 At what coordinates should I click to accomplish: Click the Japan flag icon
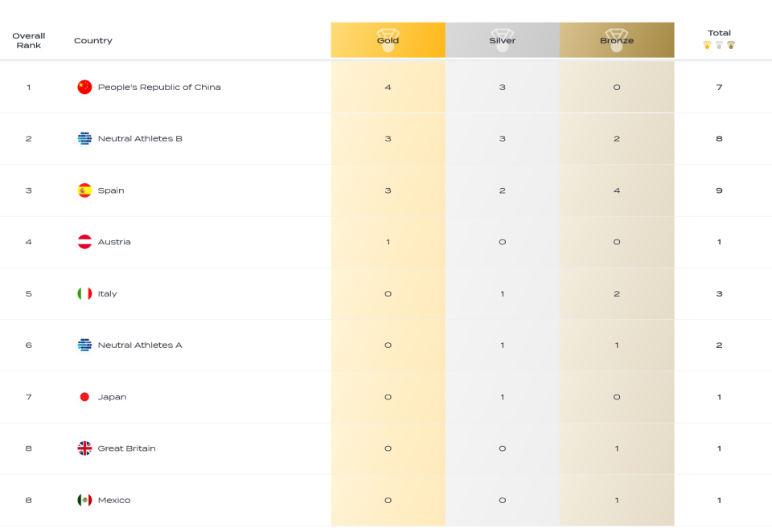pos(84,397)
